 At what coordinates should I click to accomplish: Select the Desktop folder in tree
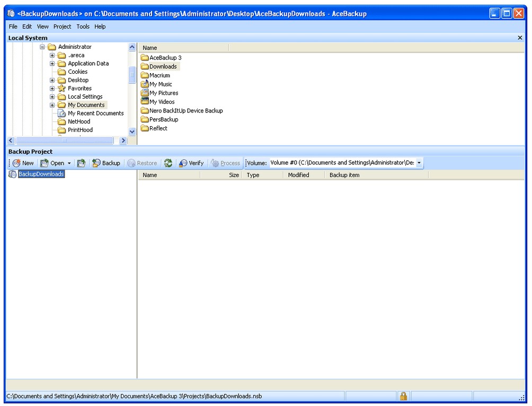pos(78,80)
